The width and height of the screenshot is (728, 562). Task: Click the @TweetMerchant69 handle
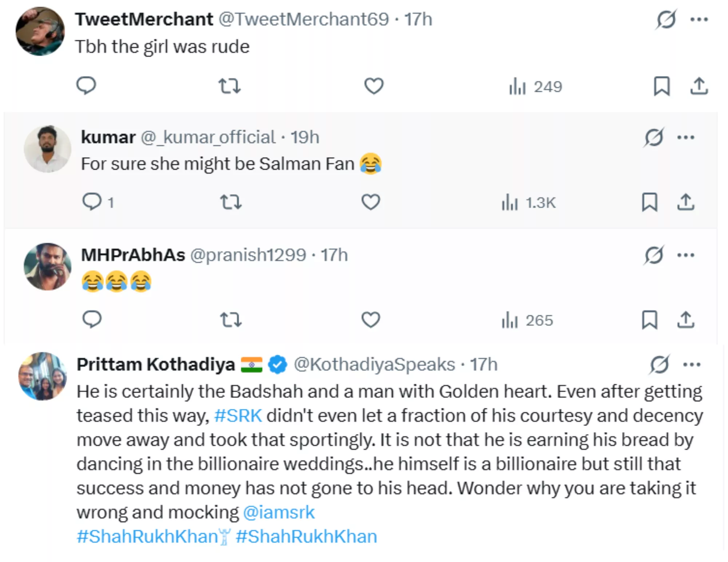(304, 19)
